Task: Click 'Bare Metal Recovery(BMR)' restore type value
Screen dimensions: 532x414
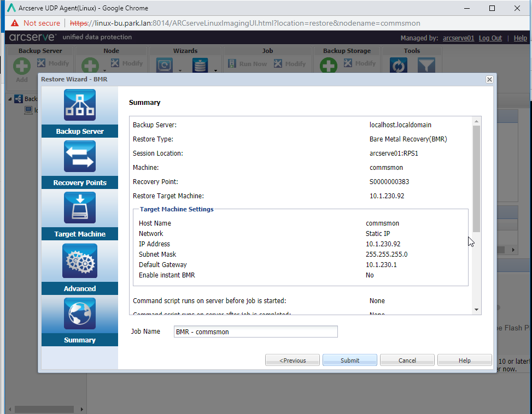Action: pyautogui.click(x=408, y=139)
